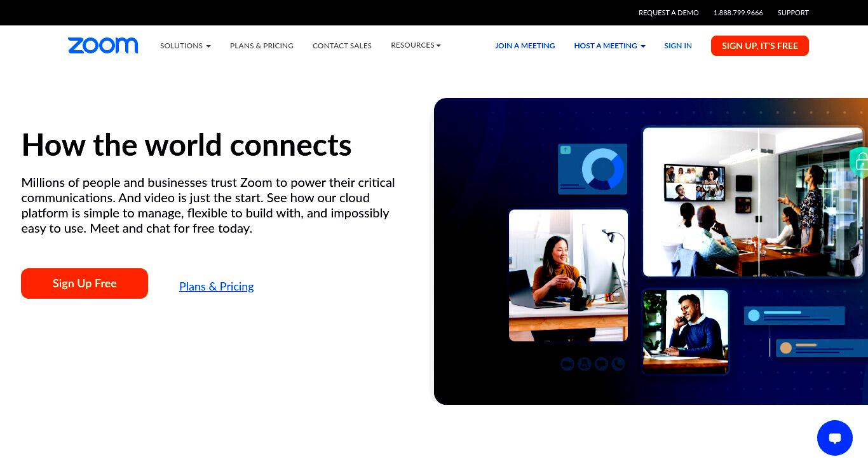
Task: Click Join a Meeting
Action: pyautogui.click(x=525, y=46)
